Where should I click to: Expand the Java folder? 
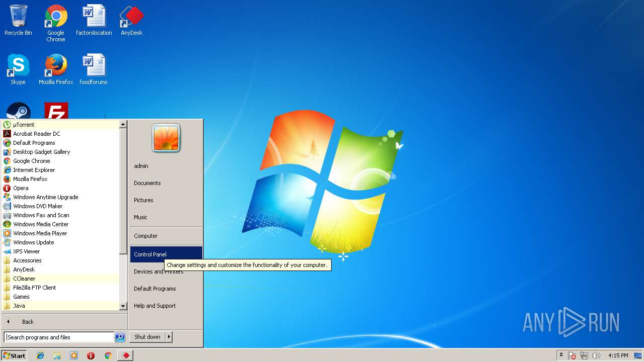point(60,306)
